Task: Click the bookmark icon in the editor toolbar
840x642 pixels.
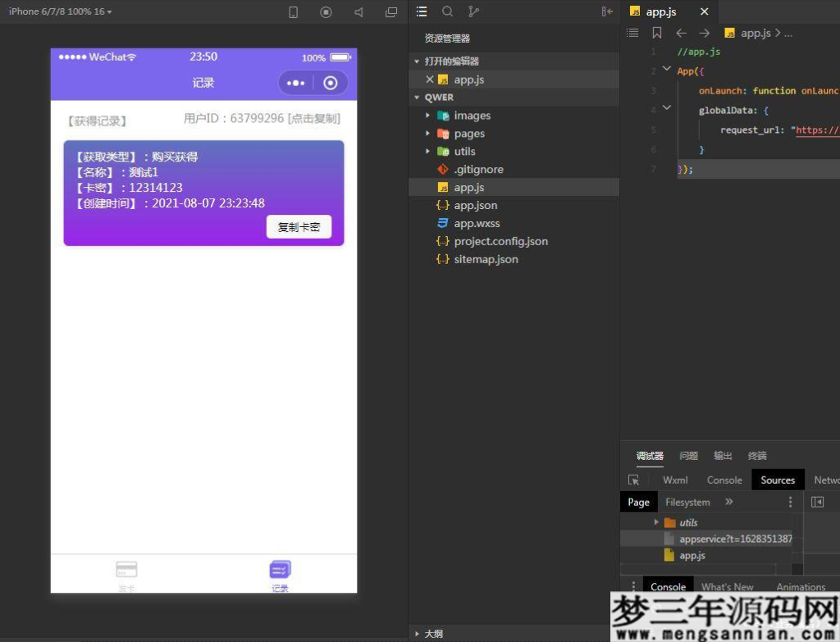Action: (x=657, y=33)
